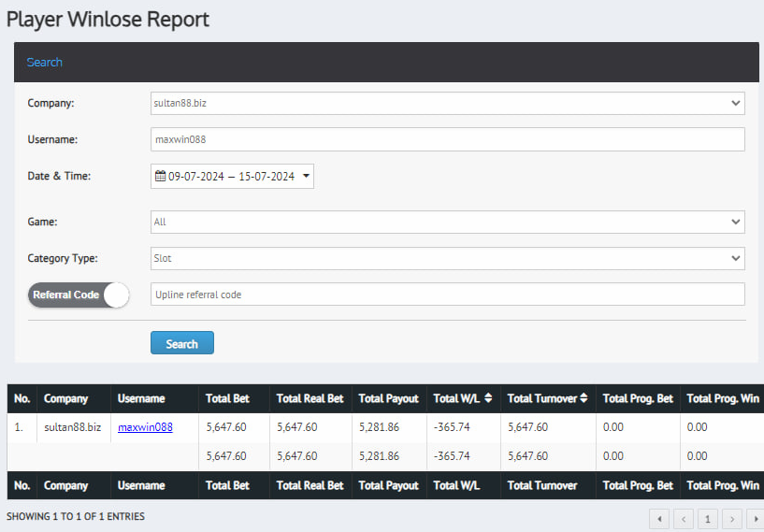Viewport: 764px width, 532px height.
Task: Open the Category Type dropdown set to Slot
Action: pyautogui.click(x=447, y=258)
